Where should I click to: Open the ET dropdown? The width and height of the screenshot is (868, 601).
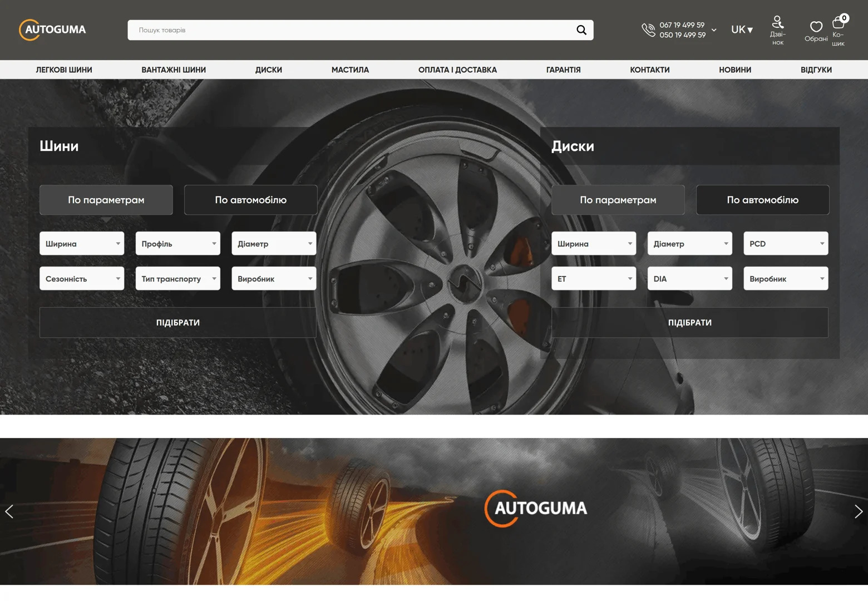click(594, 279)
